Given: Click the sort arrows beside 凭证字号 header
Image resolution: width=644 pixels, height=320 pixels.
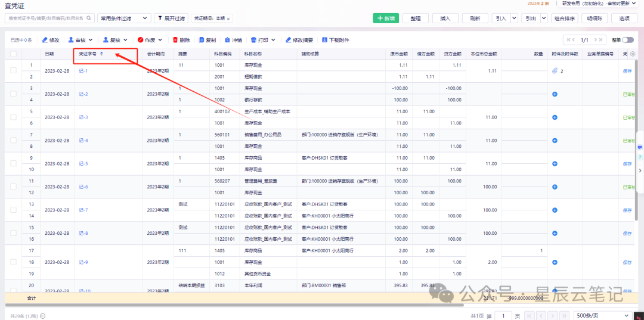Looking at the screenshot, I should (101, 54).
